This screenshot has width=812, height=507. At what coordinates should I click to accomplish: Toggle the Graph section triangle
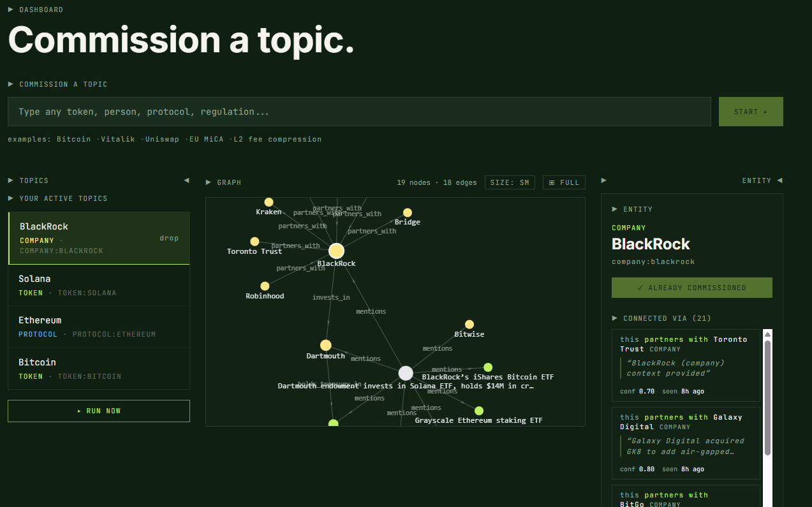click(x=209, y=182)
